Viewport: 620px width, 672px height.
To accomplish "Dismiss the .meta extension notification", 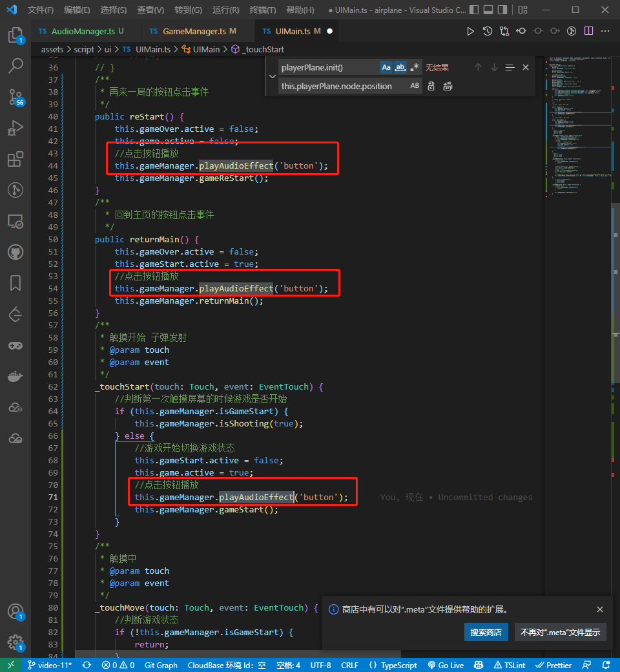I will point(600,609).
